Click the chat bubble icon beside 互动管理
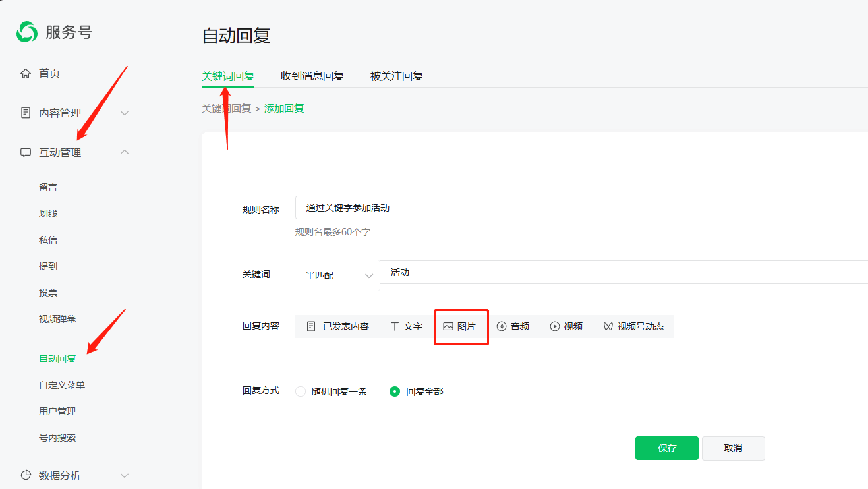The height and width of the screenshot is (489, 868). pyautogui.click(x=26, y=152)
